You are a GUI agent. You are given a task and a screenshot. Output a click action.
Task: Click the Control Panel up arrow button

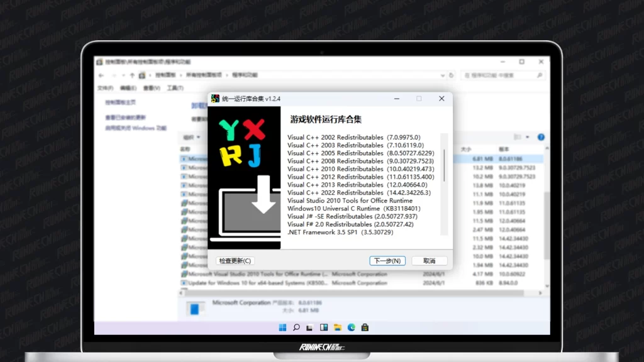(x=133, y=75)
